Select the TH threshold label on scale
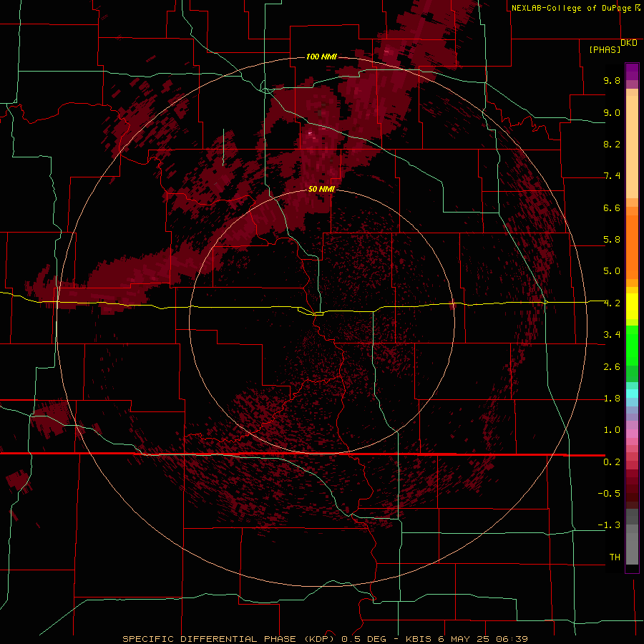Screen dimensions: 644x644 [615, 557]
